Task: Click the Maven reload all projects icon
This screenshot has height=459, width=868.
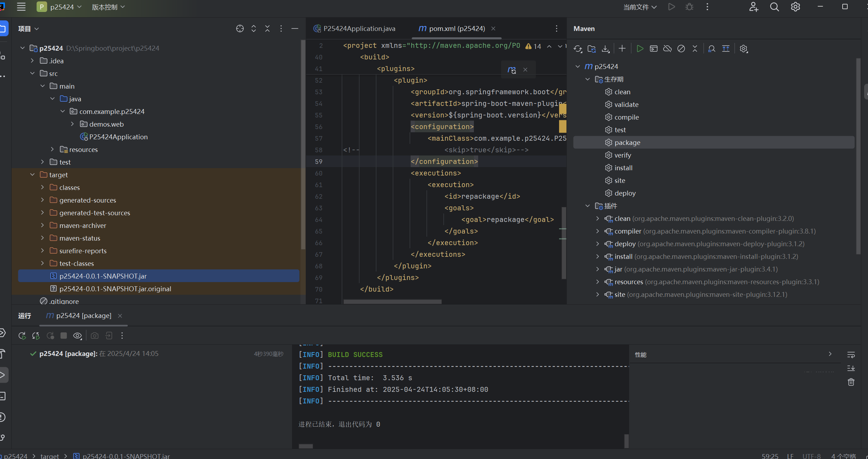Action: click(x=578, y=49)
